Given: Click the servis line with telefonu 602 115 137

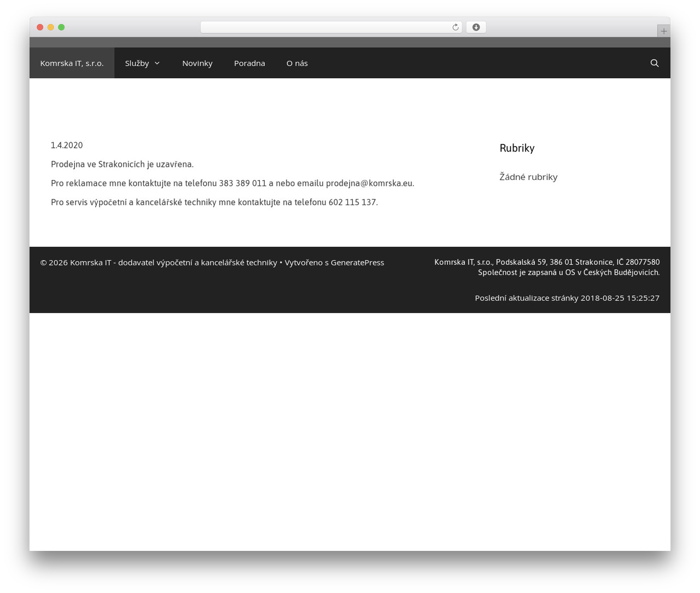Looking at the screenshot, I should (x=214, y=202).
